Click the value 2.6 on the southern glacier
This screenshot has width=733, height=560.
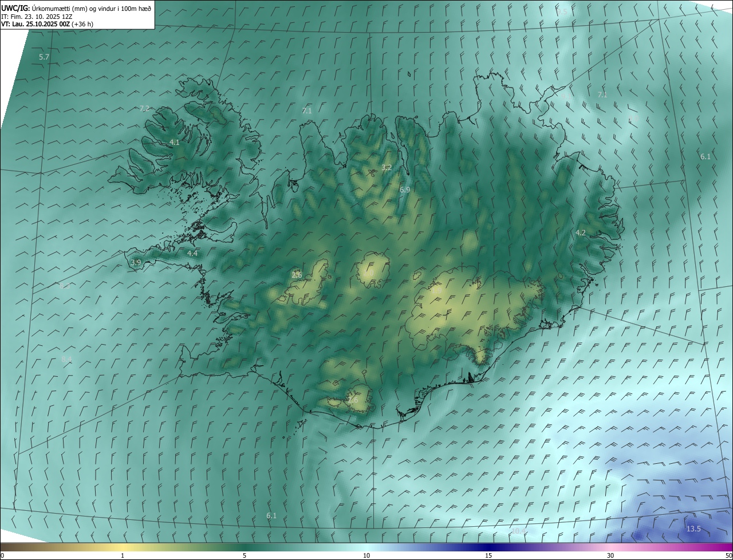coord(353,400)
